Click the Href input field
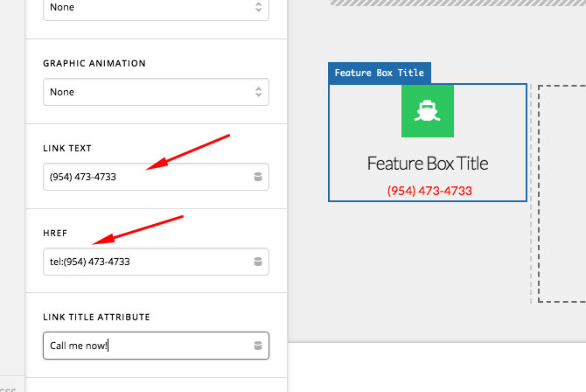Image resolution: width=586 pixels, height=392 pixels. pyautogui.click(x=156, y=262)
